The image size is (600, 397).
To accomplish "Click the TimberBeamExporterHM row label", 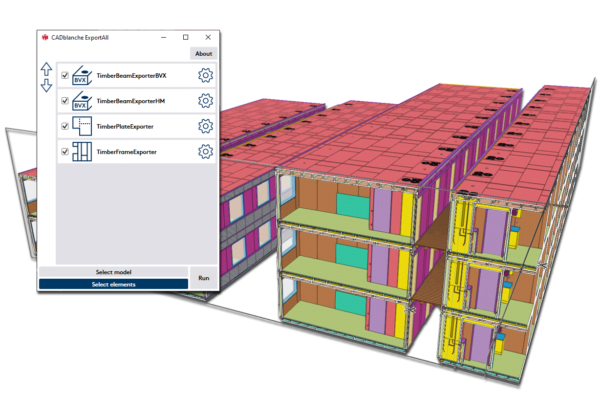I will (131, 101).
